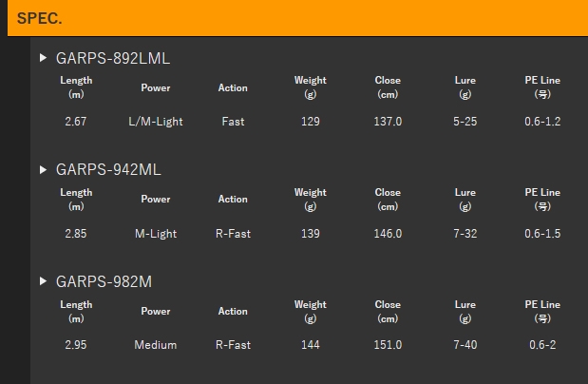Select power value Medium
The image size is (588, 384).
[156, 345]
